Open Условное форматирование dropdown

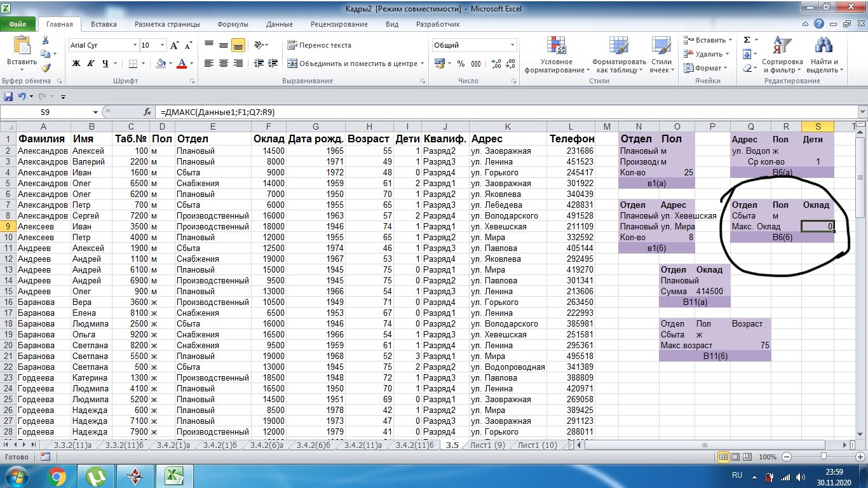pos(557,55)
